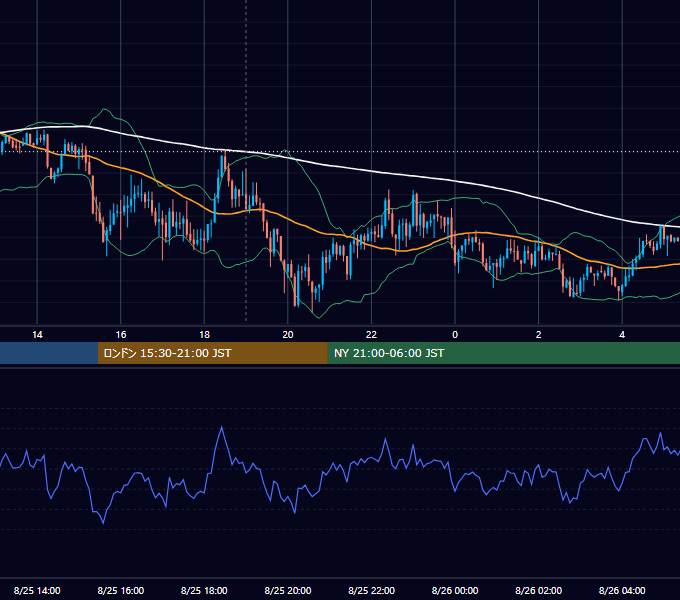Screen dimensions: 680x600
Task: Click the 8/25 22:00 date label
Action: (x=371, y=590)
